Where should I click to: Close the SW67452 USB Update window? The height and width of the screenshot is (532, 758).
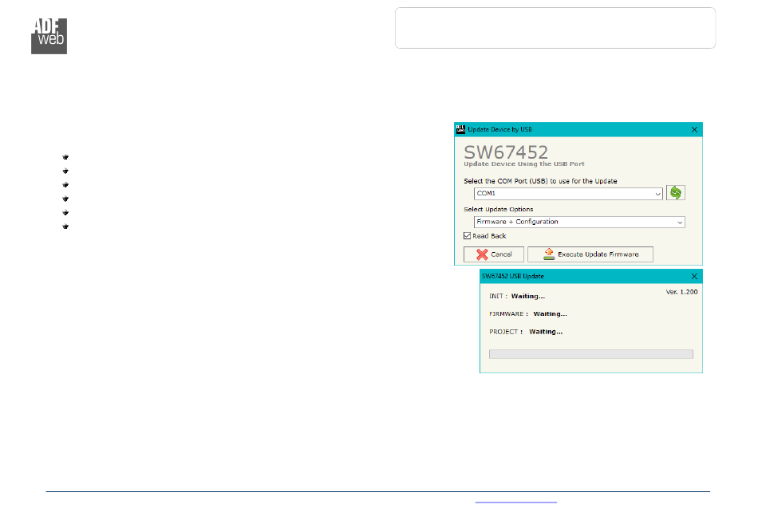click(694, 277)
